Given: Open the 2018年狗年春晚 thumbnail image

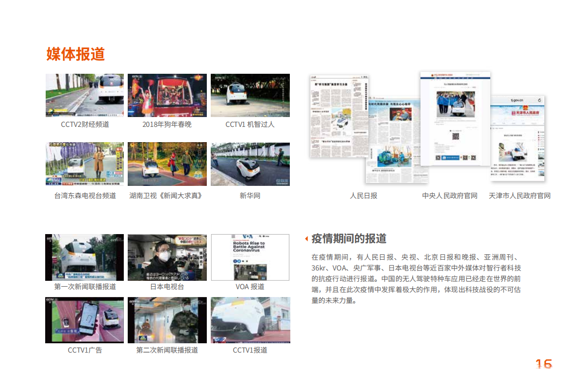Looking at the screenshot, I should click(x=167, y=95).
